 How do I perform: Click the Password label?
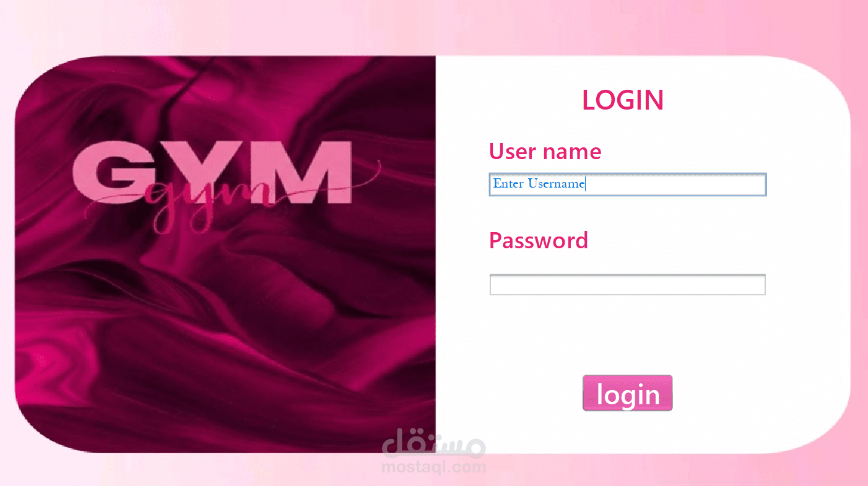point(539,240)
